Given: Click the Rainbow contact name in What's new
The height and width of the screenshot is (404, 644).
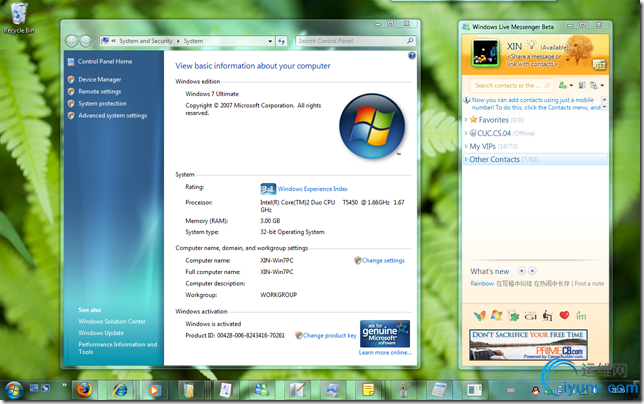Looking at the screenshot, I should (x=482, y=283).
